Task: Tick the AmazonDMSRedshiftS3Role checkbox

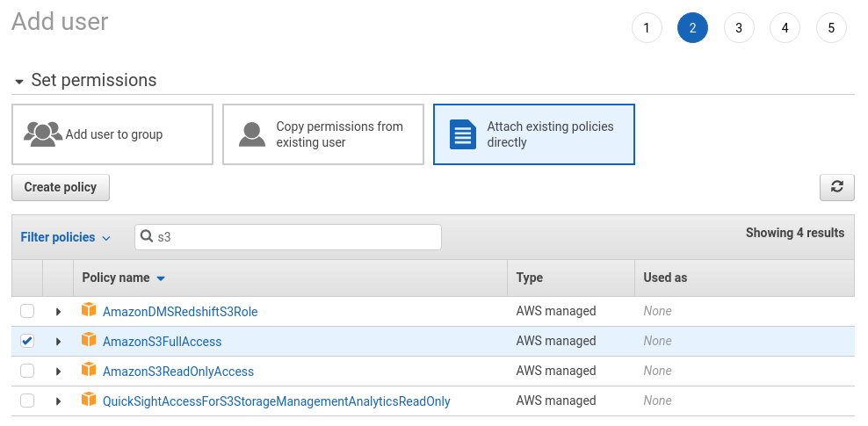Action: [27, 311]
